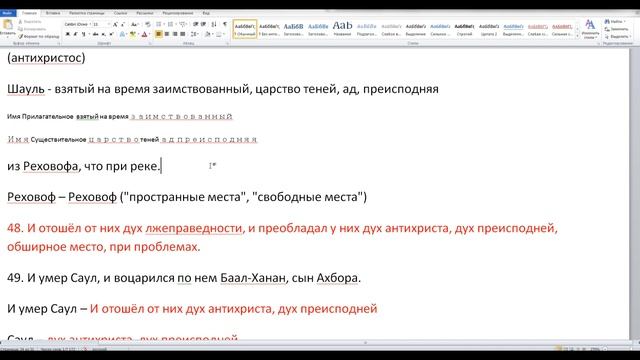The height and width of the screenshot is (360, 640).
Task: Switch to the Рассылки (Mailings) tab
Action: tap(145, 13)
